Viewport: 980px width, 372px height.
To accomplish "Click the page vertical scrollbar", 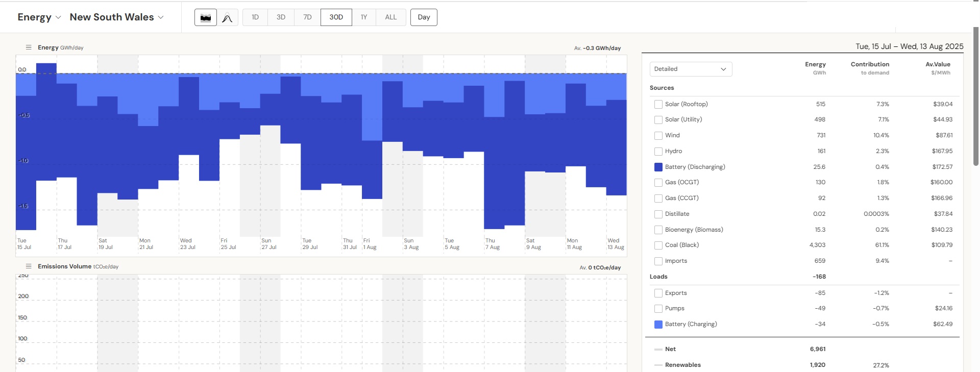I will (975, 97).
